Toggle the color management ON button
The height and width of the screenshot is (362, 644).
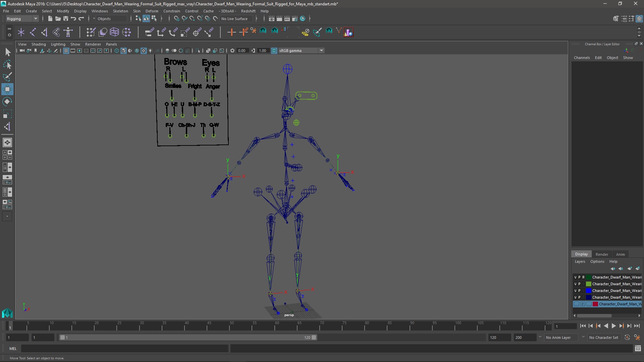pyautogui.click(x=274, y=51)
